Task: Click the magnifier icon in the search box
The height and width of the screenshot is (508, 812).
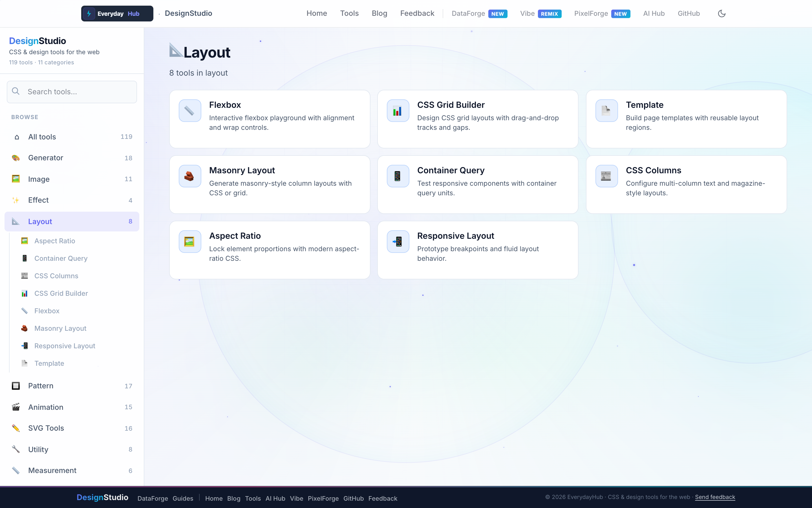Action: pos(16,91)
